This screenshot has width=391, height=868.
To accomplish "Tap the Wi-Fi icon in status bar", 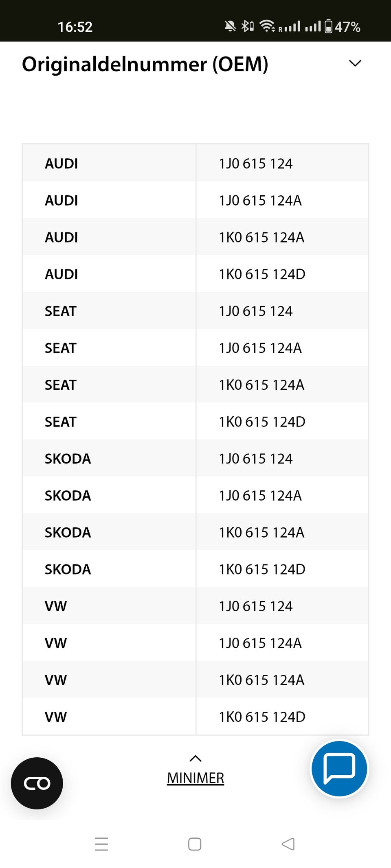I will point(267,26).
